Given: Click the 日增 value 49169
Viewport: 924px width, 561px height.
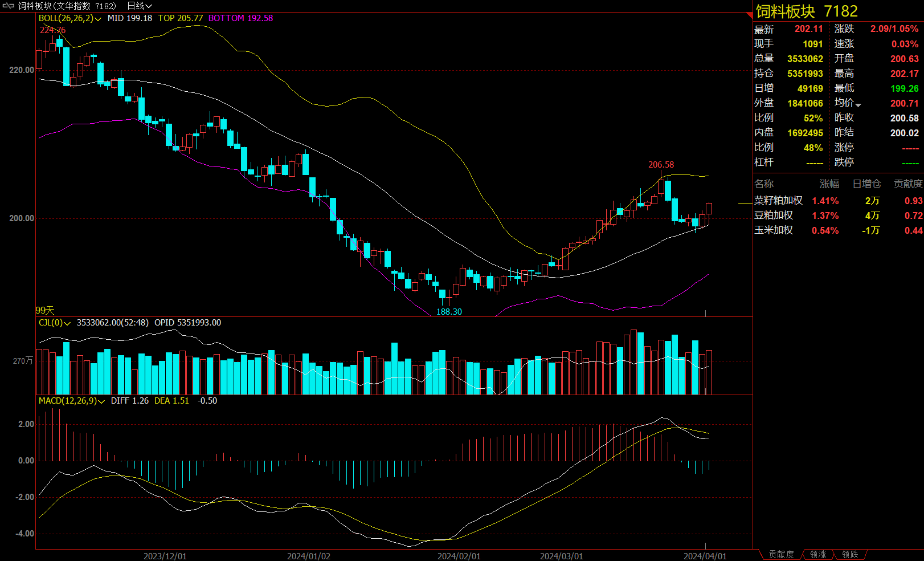Looking at the screenshot, I should [x=810, y=88].
